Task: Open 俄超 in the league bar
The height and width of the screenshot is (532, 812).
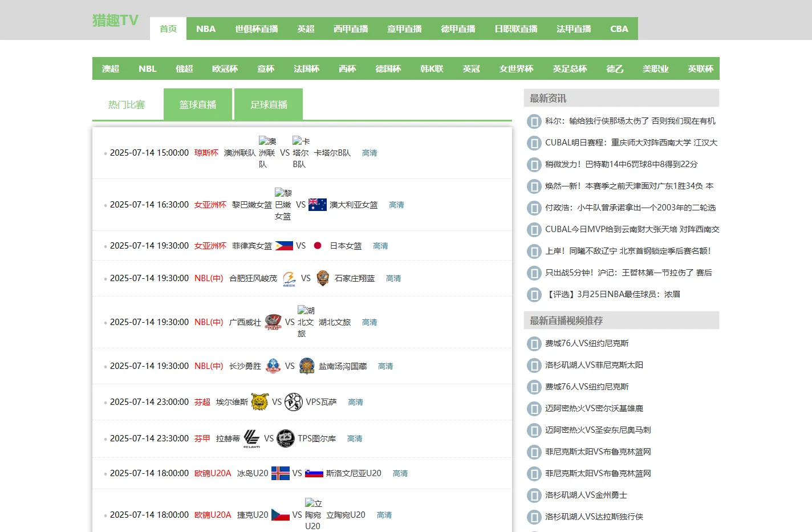Action: [x=184, y=68]
